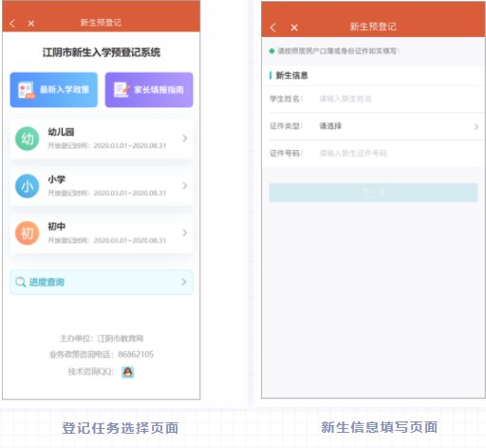Click the magnifier icon beside 进度查询
Image resolution: width=486 pixels, height=448 pixels.
21,282
